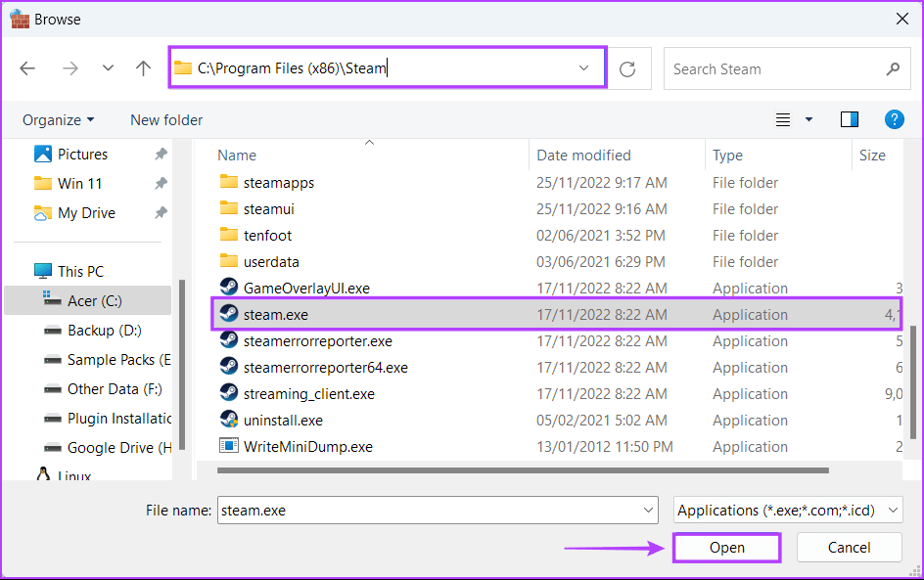
Task: Click the steamapps folder name
Action: click(x=279, y=183)
